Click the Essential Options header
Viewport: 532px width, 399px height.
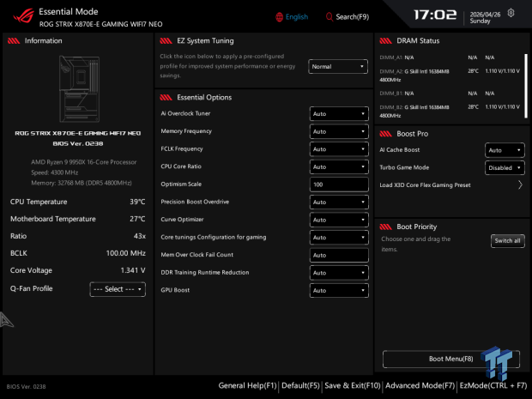[204, 97]
